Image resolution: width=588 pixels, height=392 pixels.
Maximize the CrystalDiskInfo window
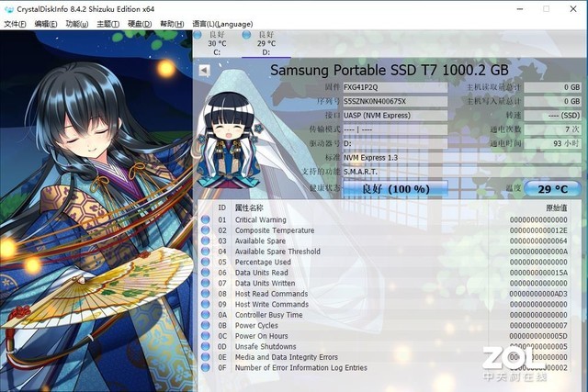[x=547, y=9]
